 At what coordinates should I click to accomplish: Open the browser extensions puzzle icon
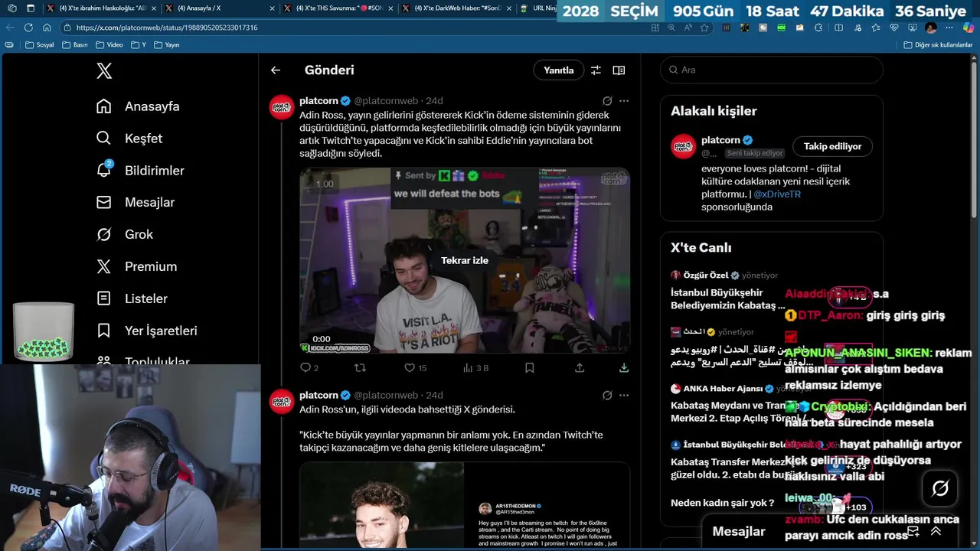pyautogui.click(x=818, y=28)
